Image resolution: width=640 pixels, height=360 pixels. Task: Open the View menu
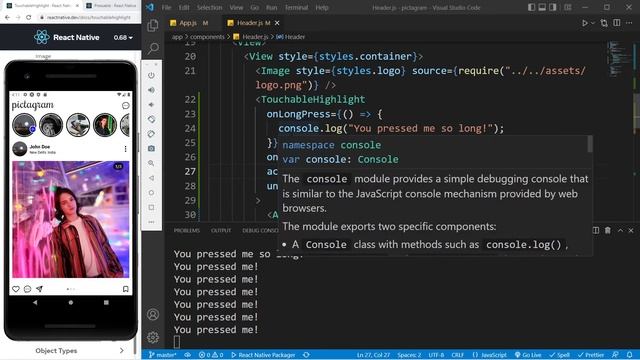tap(236, 7)
